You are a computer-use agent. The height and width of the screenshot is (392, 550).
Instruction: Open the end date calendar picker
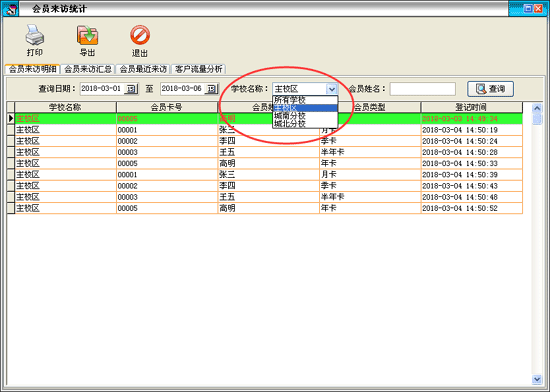pos(212,89)
